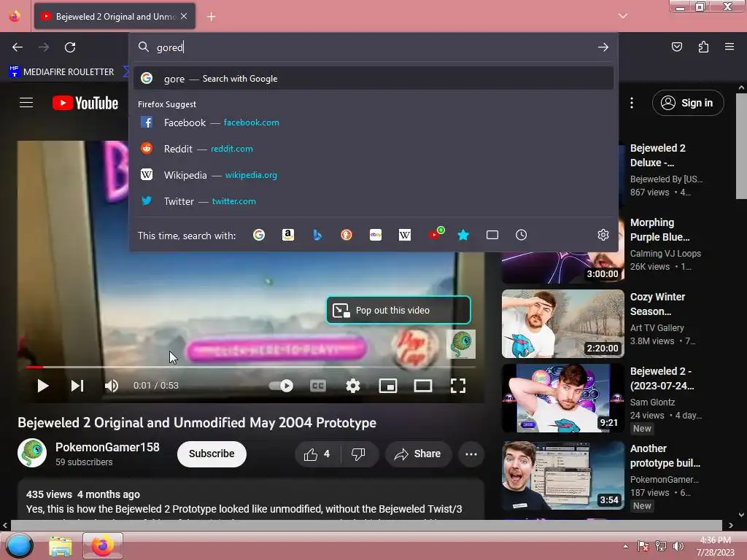Enter full screen mode
Viewport: 747px width, 560px height.
click(458, 386)
